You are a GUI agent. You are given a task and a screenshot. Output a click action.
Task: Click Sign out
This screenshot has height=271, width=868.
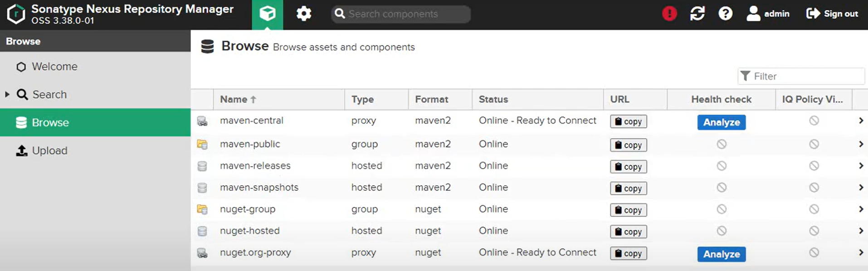832,14
